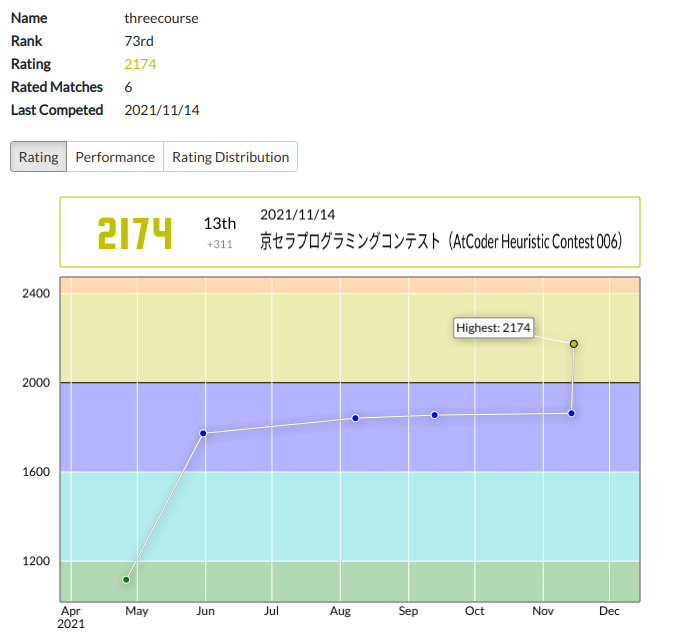The height and width of the screenshot is (638, 677).
Task: Click the 1200 y-axis label
Action: 36,561
